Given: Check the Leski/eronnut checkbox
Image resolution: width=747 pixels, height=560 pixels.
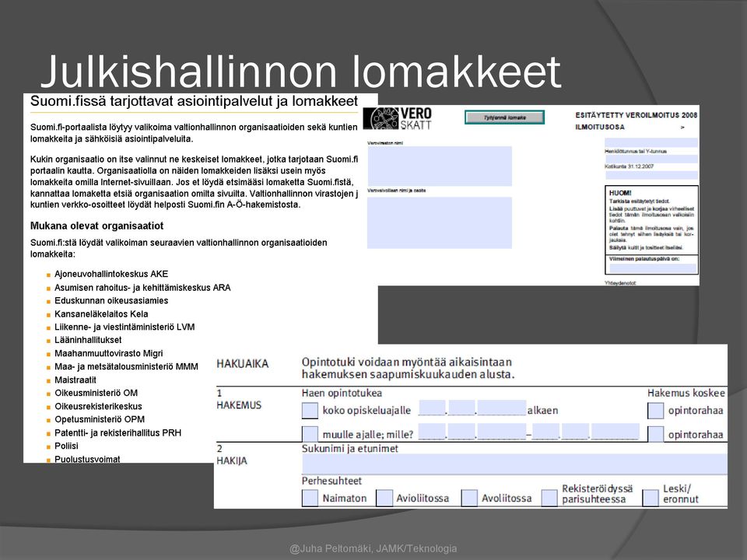Looking at the screenshot, I should (651, 498).
